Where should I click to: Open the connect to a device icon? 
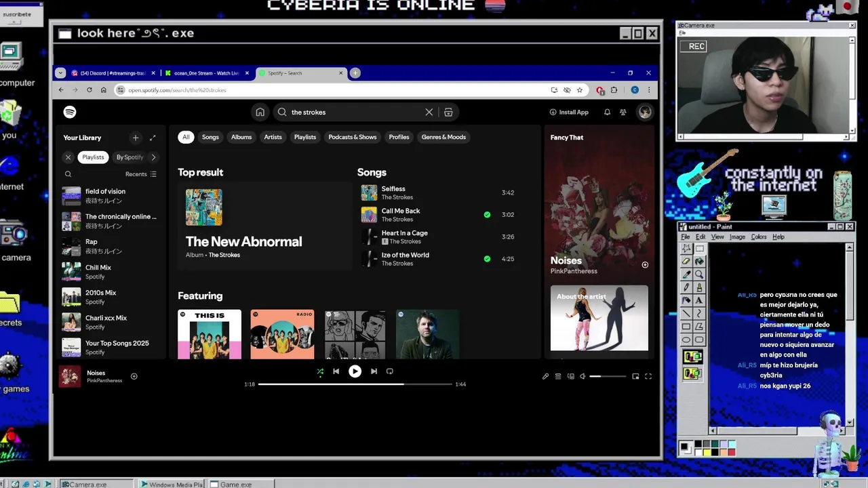[x=570, y=376]
